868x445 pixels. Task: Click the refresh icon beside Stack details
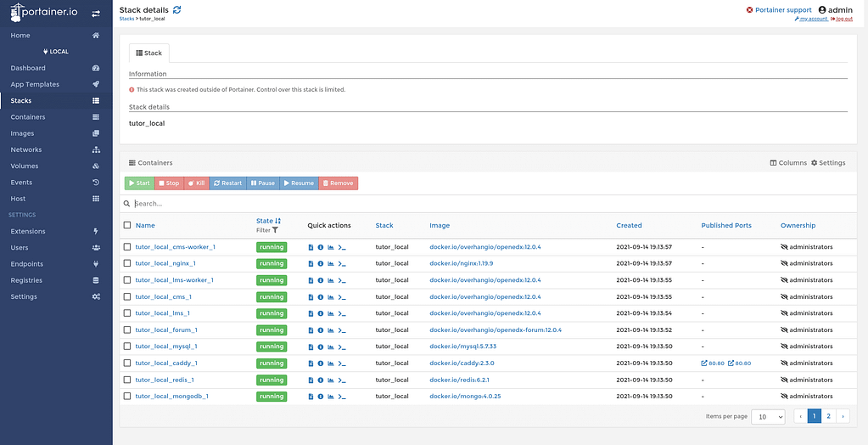(176, 9)
